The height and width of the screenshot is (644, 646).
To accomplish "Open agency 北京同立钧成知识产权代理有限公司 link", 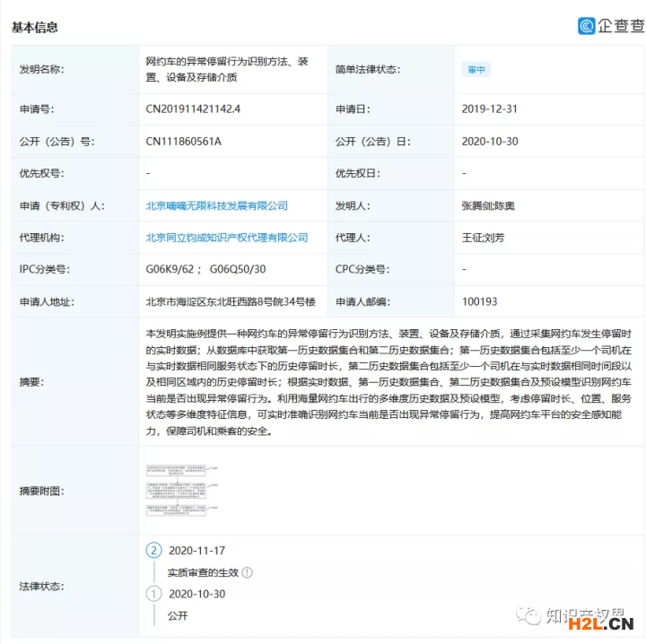I will click(227, 238).
